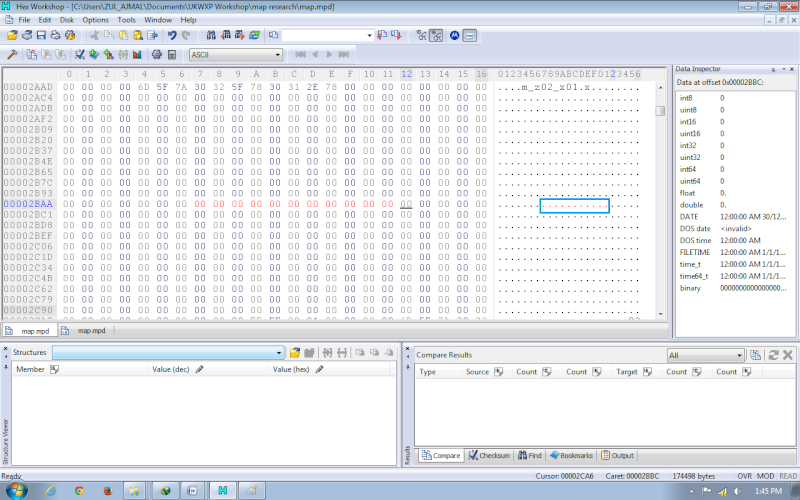Open the Window menu
Viewport: 800px width, 500px height.
point(158,20)
